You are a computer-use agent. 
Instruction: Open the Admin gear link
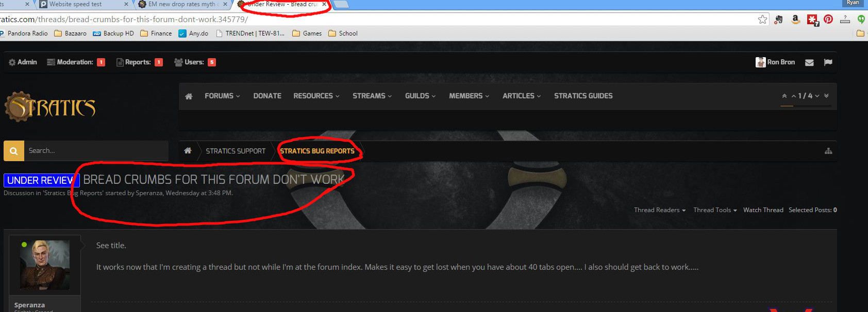click(x=23, y=62)
